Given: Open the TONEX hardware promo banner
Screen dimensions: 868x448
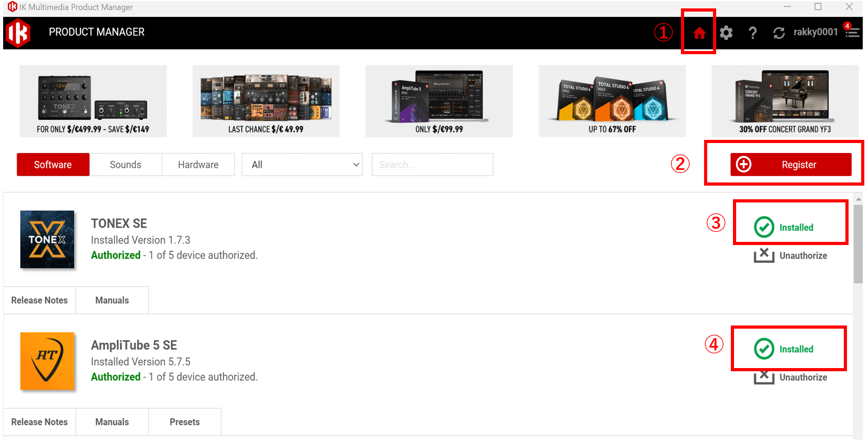Looking at the screenshot, I should pos(93,101).
